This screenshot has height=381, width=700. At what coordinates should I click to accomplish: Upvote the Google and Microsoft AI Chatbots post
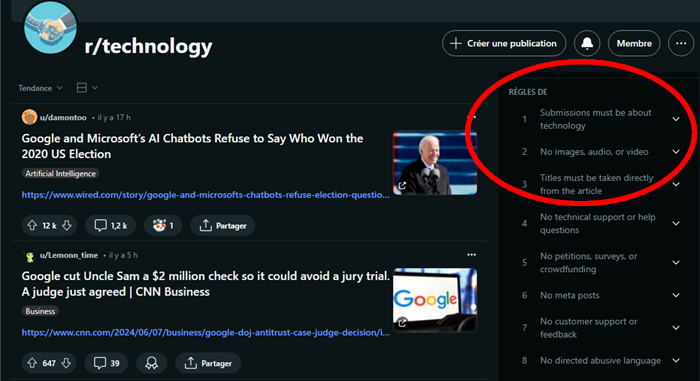pyautogui.click(x=32, y=226)
